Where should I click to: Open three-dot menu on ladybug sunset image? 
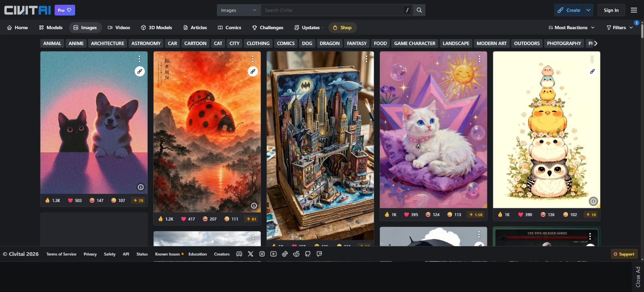(253, 59)
